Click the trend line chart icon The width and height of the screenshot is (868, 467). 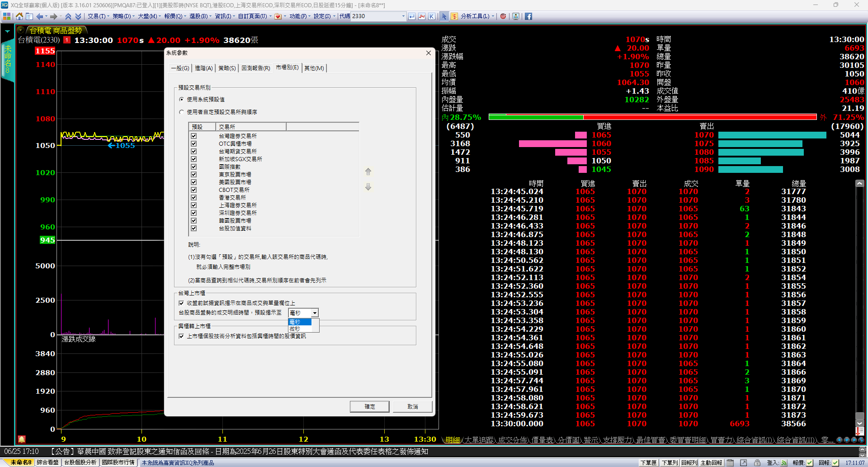coord(422,16)
